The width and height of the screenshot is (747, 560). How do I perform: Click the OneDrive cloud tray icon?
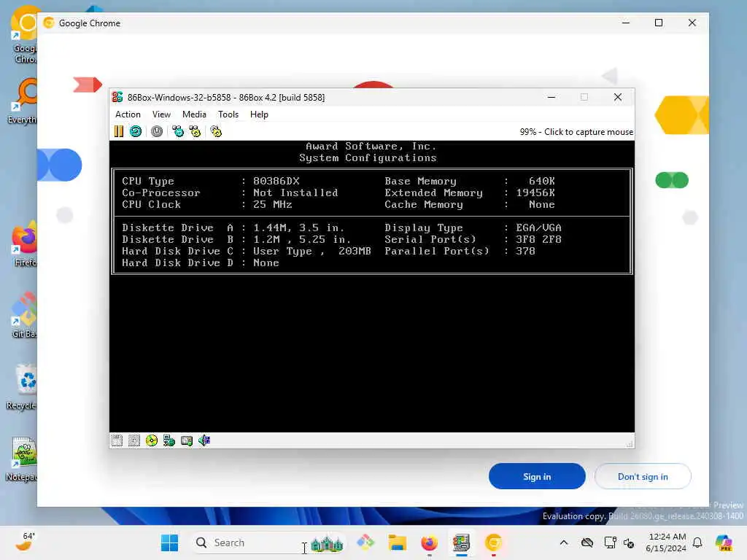[x=587, y=542]
